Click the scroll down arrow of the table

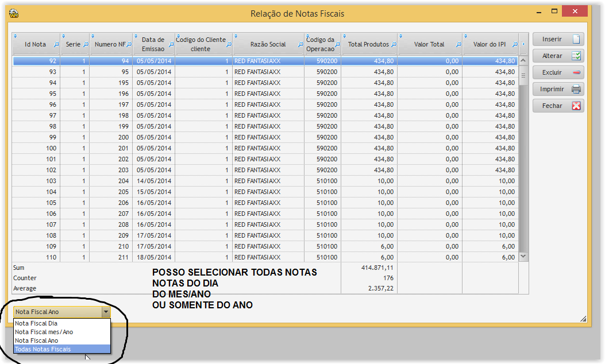click(523, 256)
